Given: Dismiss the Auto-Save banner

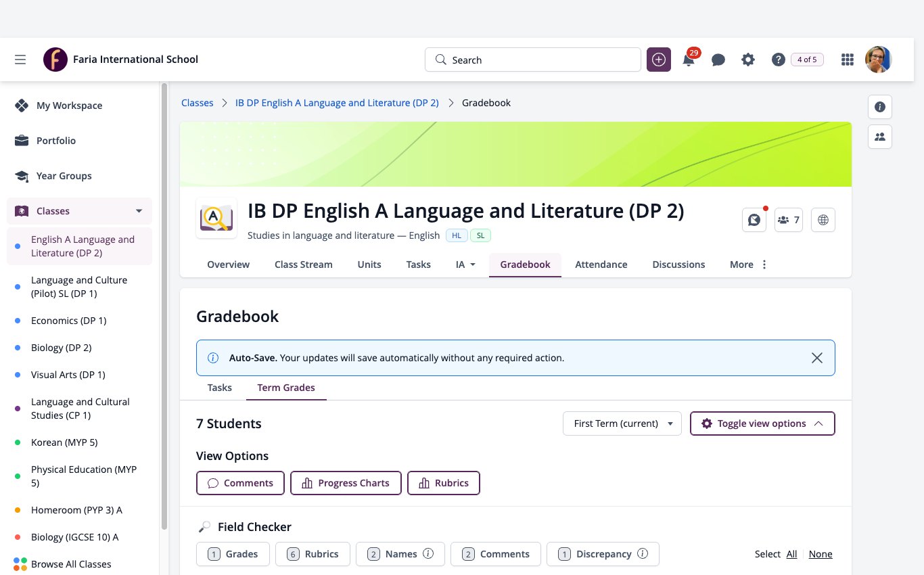Looking at the screenshot, I should pyautogui.click(x=817, y=358).
